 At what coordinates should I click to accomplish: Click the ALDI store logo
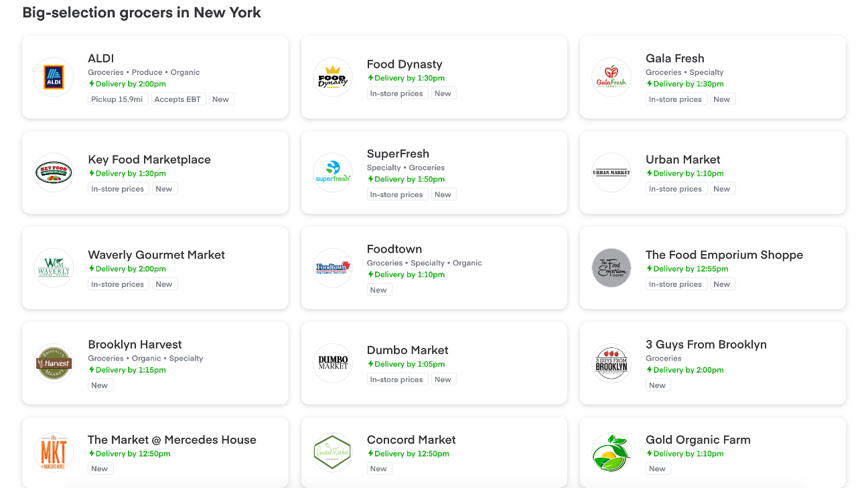pyautogui.click(x=54, y=77)
